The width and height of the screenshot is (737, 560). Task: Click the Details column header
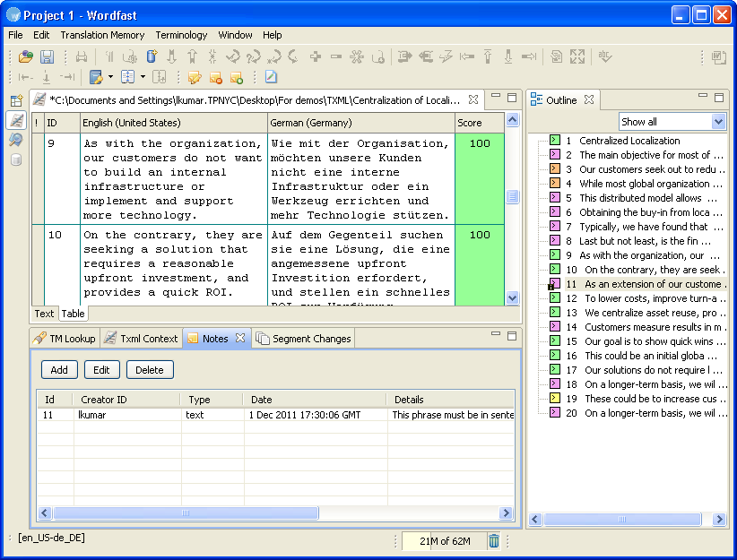tap(450, 400)
